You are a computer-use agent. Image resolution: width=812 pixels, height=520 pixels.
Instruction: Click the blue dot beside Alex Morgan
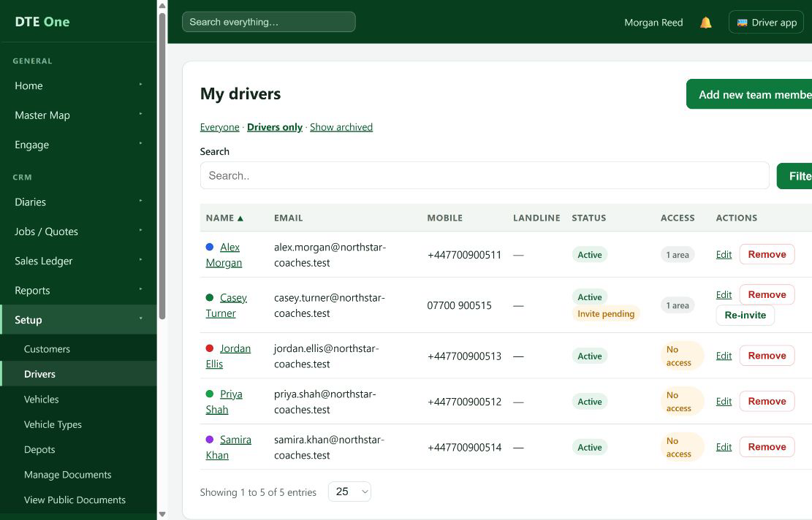tap(210, 247)
